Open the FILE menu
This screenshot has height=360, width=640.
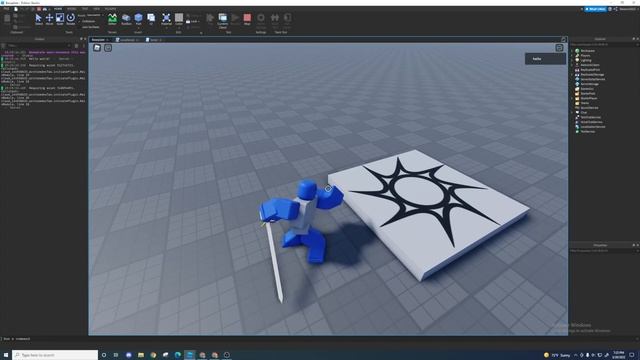[6, 9]
